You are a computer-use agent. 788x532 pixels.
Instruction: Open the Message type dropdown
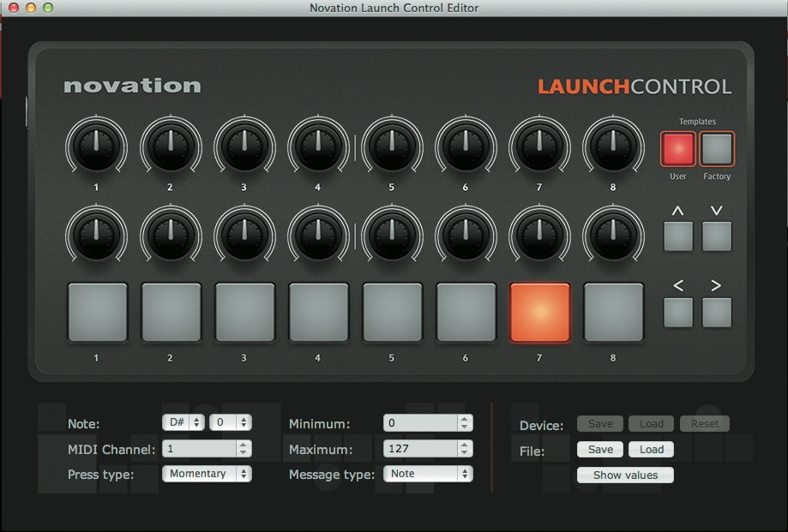428,474
